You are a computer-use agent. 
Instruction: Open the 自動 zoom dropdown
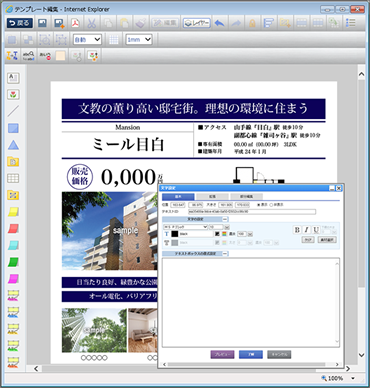[87, 40]
